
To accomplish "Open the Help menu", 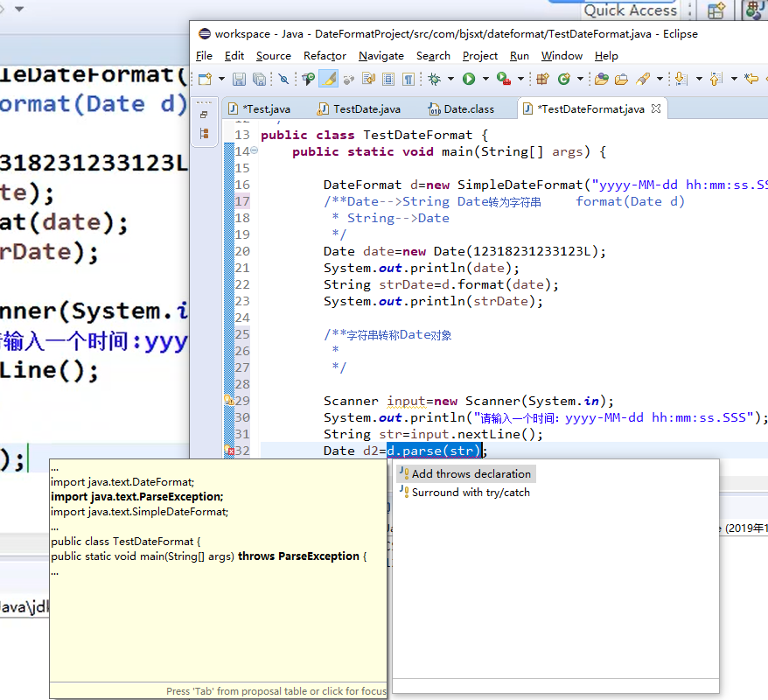I will pyautogui.click(x=606, y=56).
